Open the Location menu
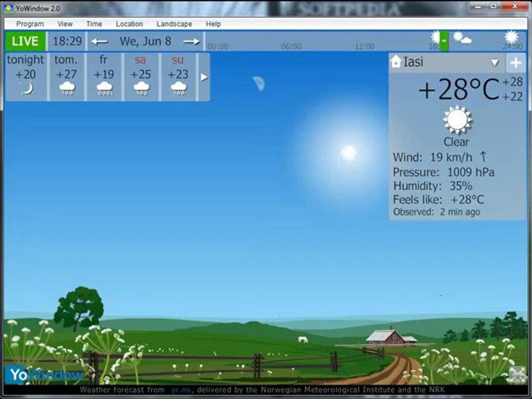 129,24
